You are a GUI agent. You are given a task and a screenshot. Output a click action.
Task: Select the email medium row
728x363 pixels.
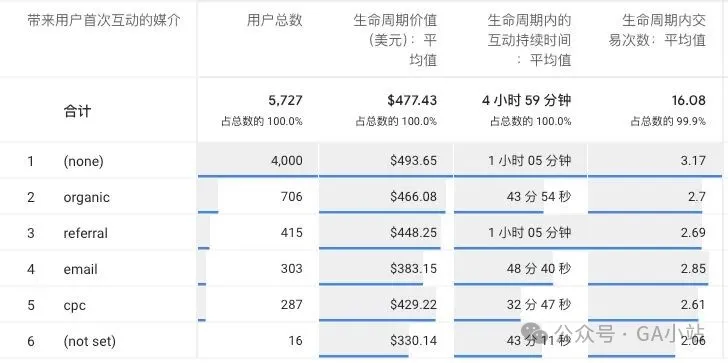80,269
